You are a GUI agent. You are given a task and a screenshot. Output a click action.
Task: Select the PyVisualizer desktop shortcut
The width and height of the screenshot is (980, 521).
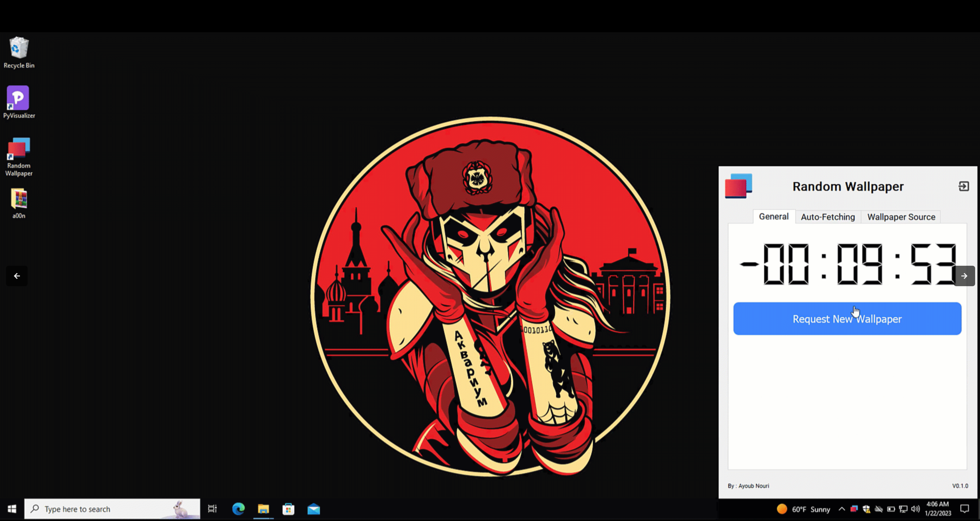[x=19, y=102]
